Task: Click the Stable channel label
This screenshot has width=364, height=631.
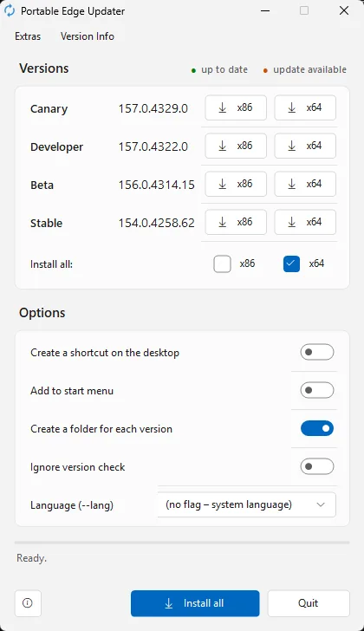Action: [x=46, y=224]
